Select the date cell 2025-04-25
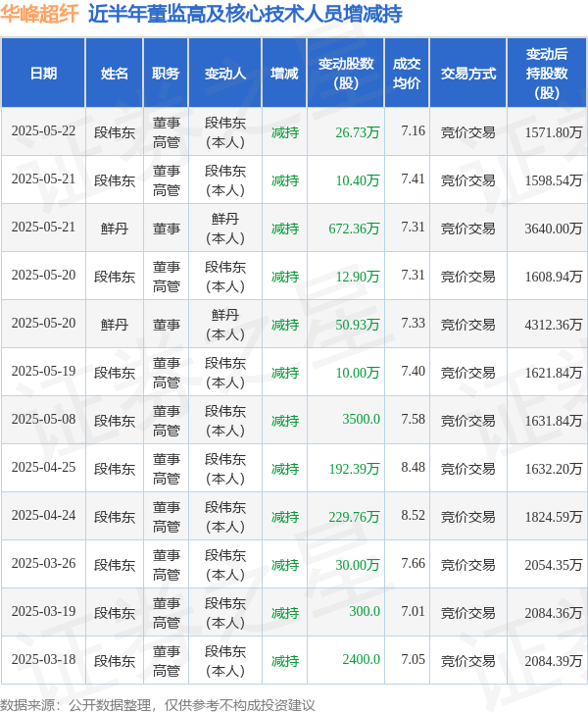The height and width of the screenshot is (714, 588). click(43, 467)
